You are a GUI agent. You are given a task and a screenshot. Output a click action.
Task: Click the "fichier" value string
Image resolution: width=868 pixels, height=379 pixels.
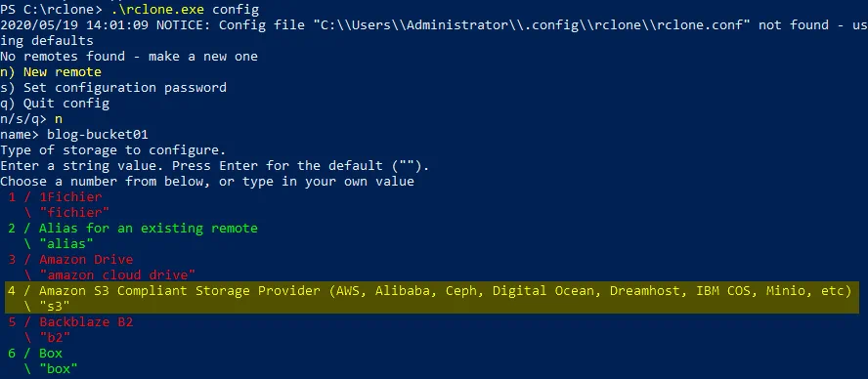(74, 213)
